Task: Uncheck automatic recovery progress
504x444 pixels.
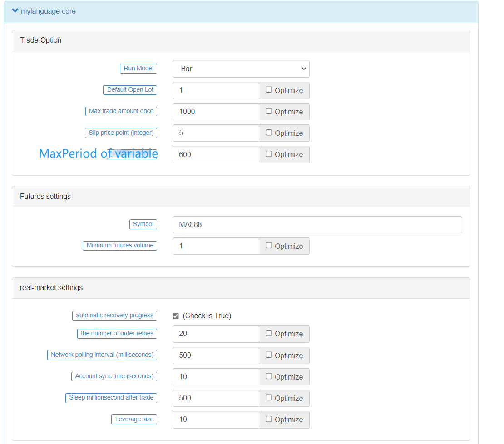Action: (x=176, y=316)
